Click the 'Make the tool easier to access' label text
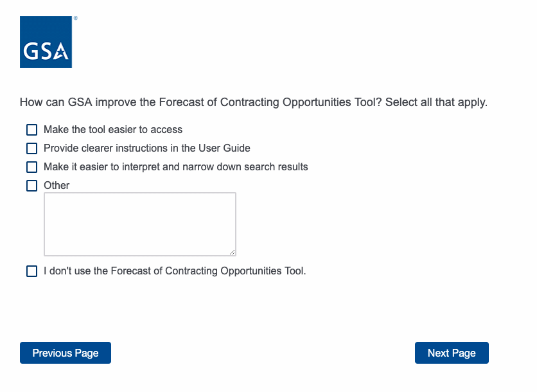 [x=113, y=130]
